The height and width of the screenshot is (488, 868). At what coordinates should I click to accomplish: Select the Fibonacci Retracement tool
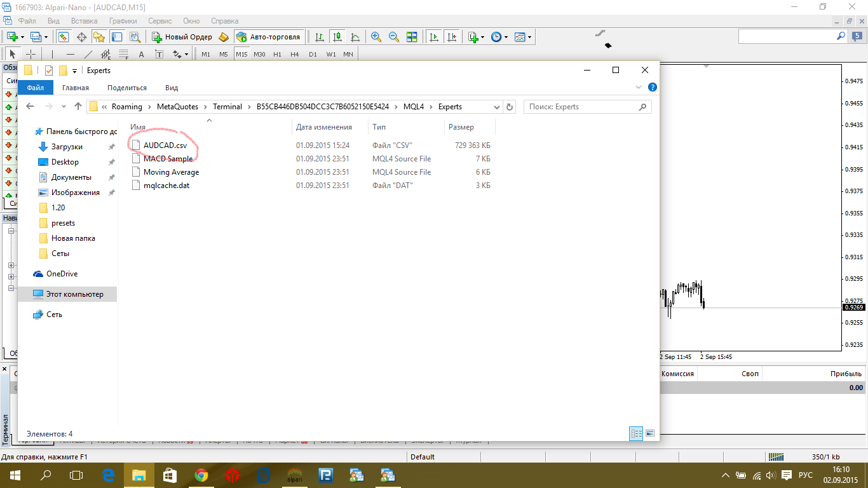tap(124, 54)
